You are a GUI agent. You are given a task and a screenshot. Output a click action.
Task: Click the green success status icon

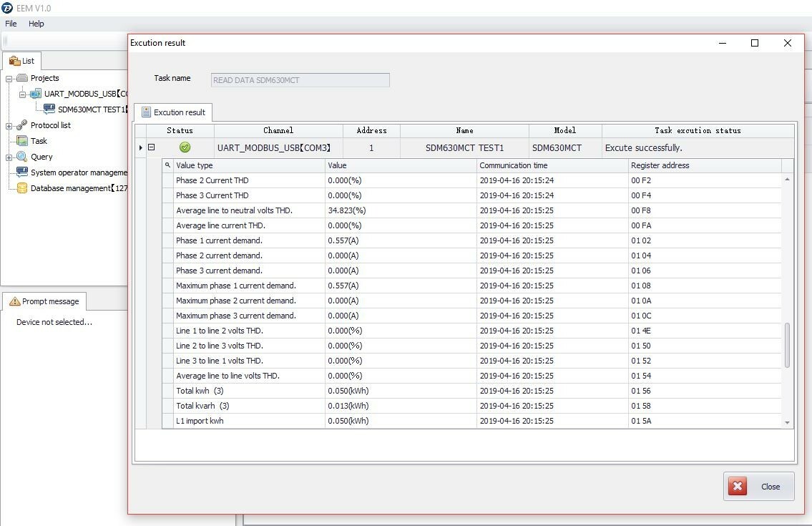pyautogui.click(x=185, y=147)
